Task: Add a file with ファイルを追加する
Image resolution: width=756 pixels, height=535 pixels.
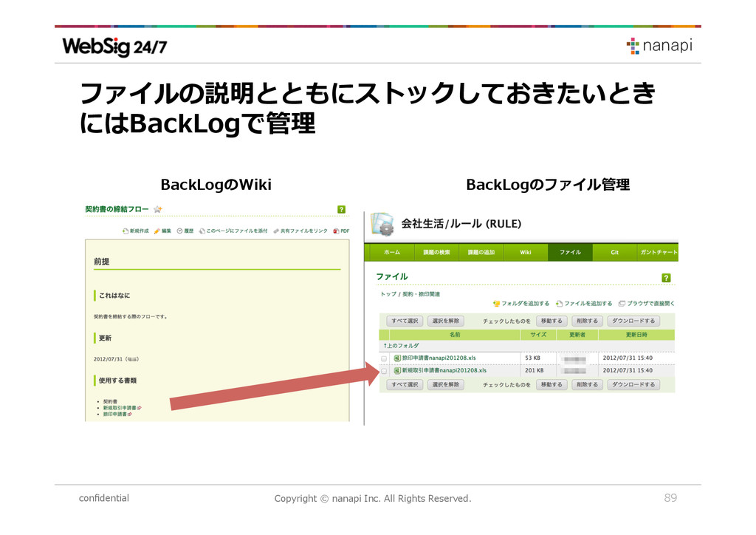Action: coord(584,304)
